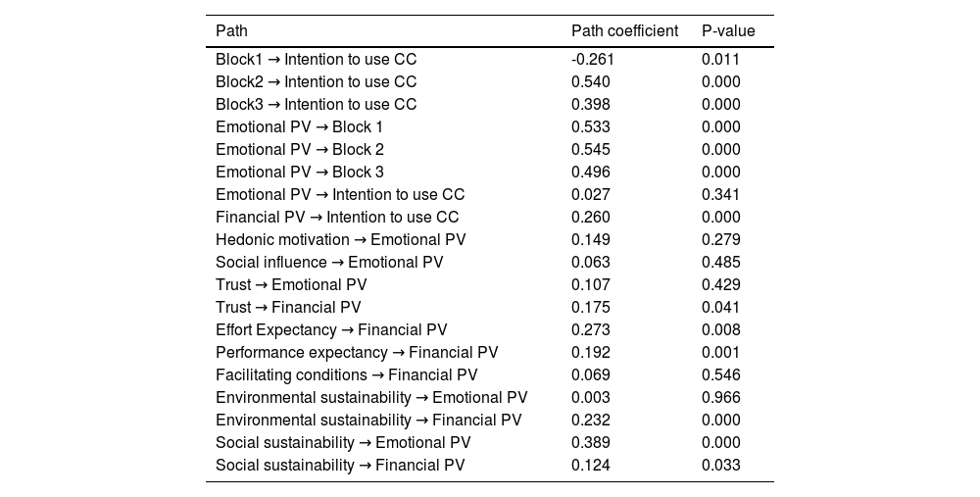The image size is (980, 497).
Task: Select the Social influence → Emotional PV row
Action: point(329,262)
